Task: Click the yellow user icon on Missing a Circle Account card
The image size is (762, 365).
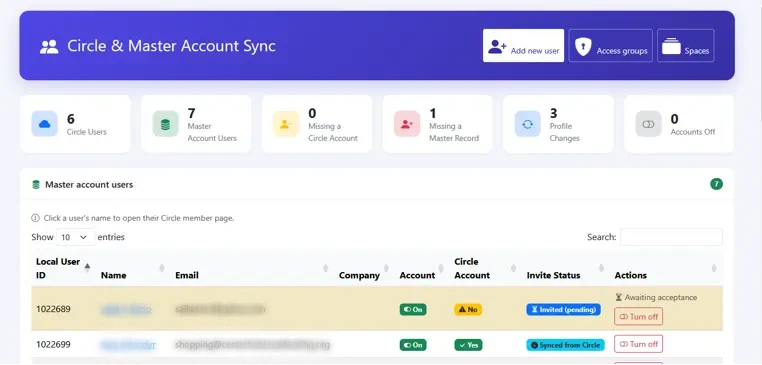Action: [286, 124]
